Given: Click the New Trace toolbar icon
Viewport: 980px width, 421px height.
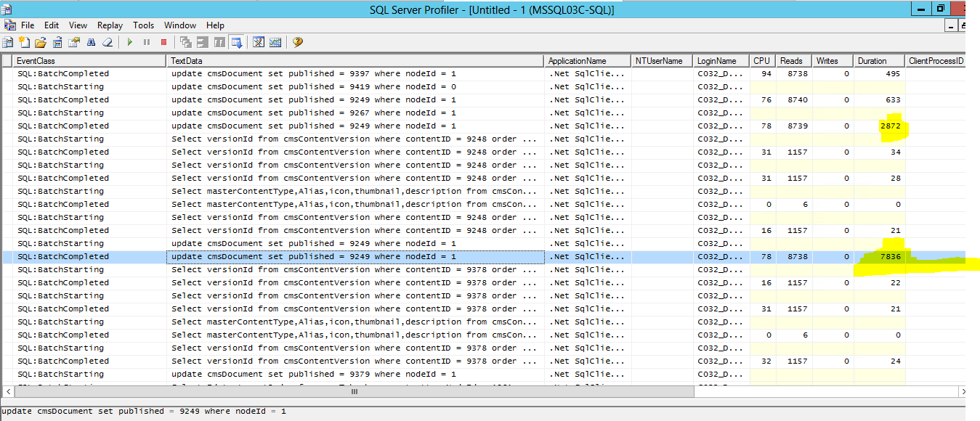Looking at the screenshot, I should [x=8, y=42].
